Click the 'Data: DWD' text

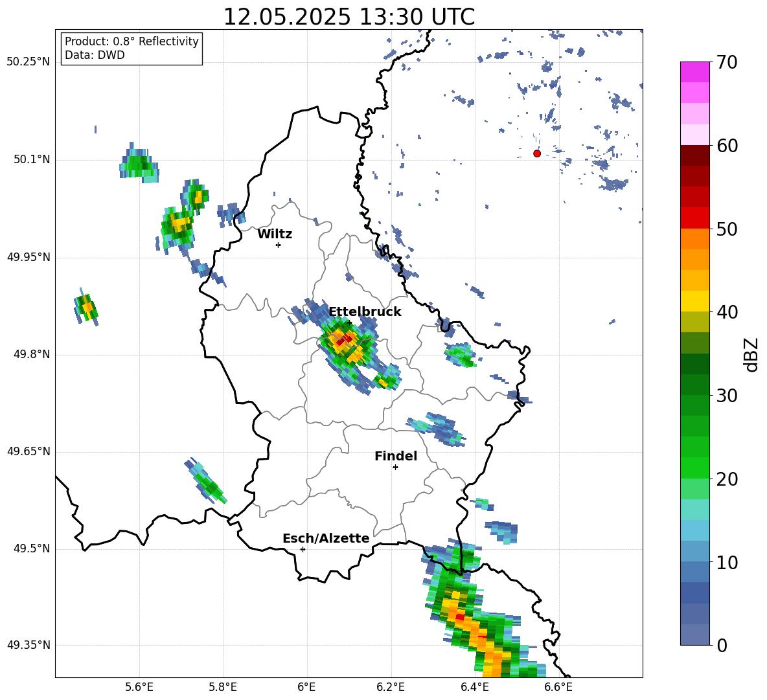[95, 55]
